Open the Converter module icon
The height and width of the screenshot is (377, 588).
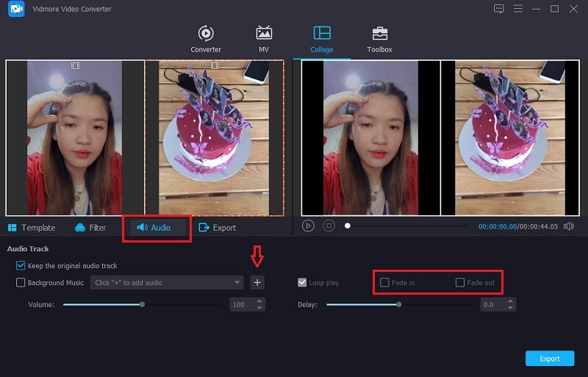pyautogui.click(x=206, y=34)
